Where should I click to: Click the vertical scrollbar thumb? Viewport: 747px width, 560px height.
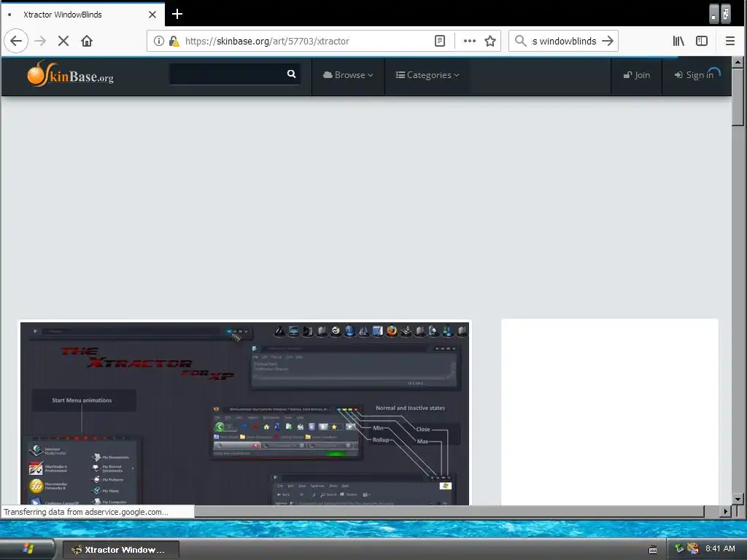tap(738, 97)
